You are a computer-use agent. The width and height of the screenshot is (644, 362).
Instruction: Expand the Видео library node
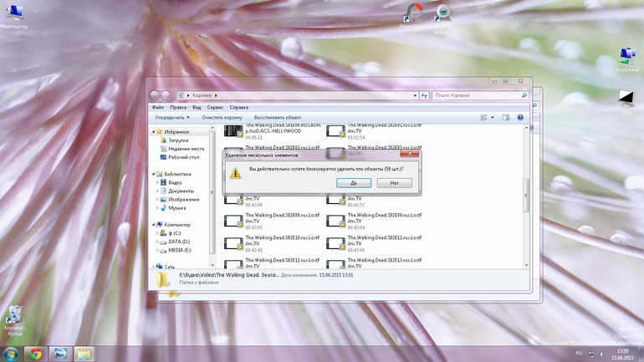[157, 182]
